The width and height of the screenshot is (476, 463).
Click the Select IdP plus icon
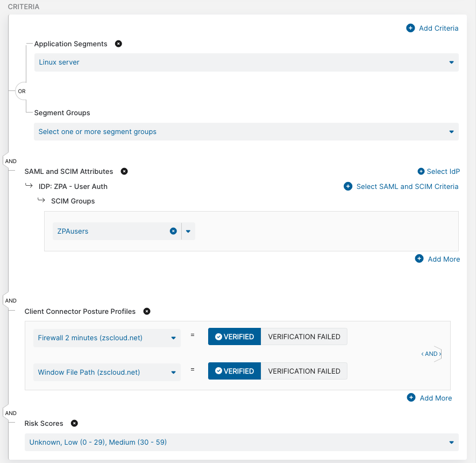coord(421,171)
